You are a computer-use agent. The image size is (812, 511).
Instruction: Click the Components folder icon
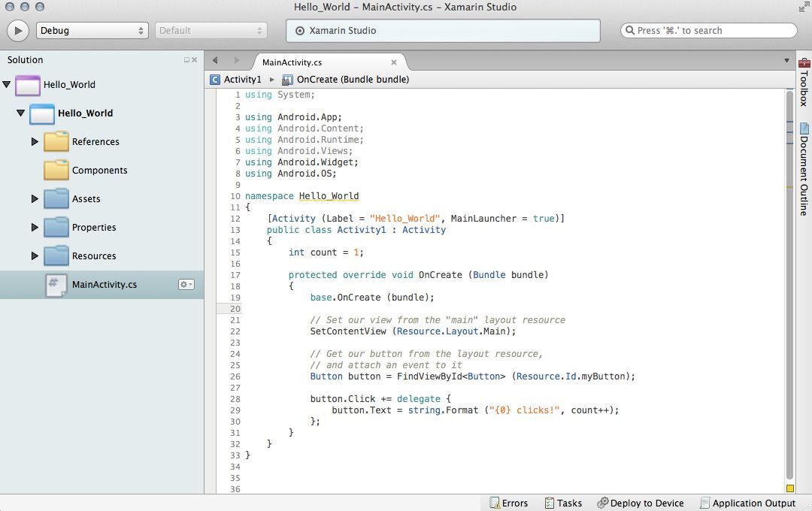tap(56, 170)
